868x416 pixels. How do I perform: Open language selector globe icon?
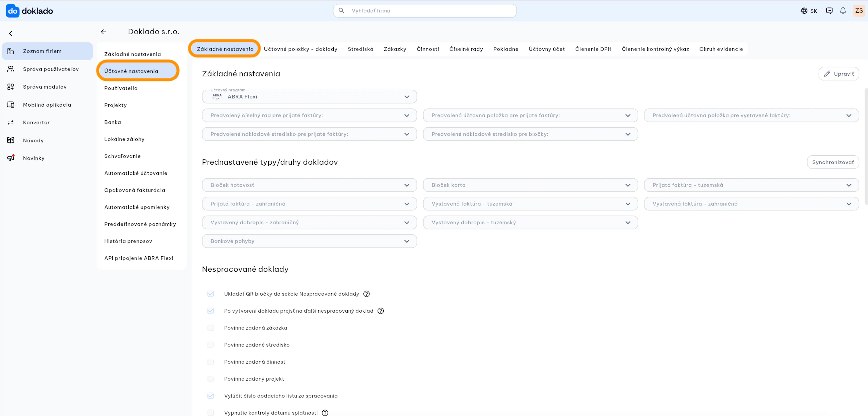tap(804, 11)
